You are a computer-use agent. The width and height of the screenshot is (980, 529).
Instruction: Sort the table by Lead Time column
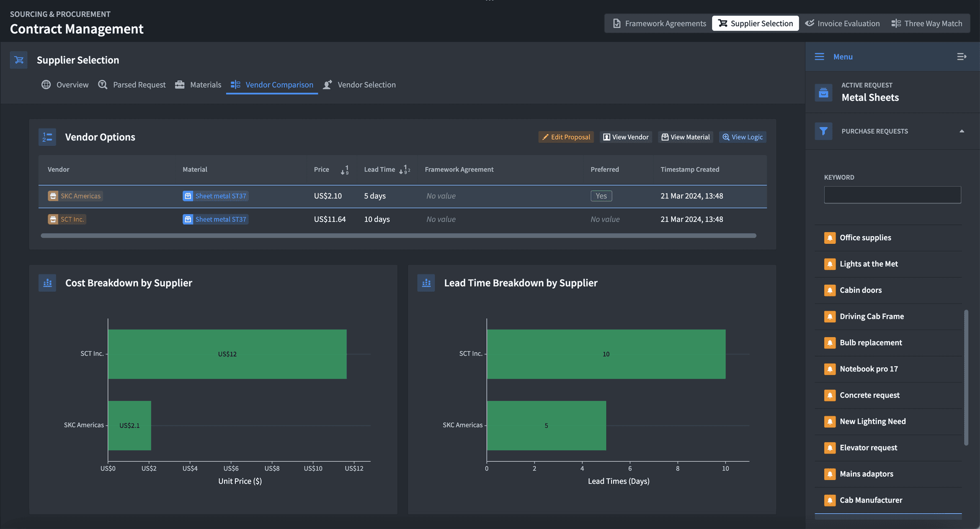[x=405, y=170]
